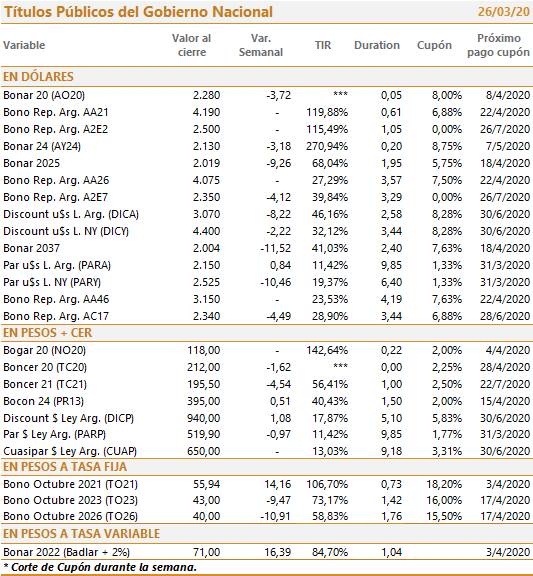Click the Var. Semanal column header
The height and width of the screenshot is (576, 533).
[x=261, y=45]
